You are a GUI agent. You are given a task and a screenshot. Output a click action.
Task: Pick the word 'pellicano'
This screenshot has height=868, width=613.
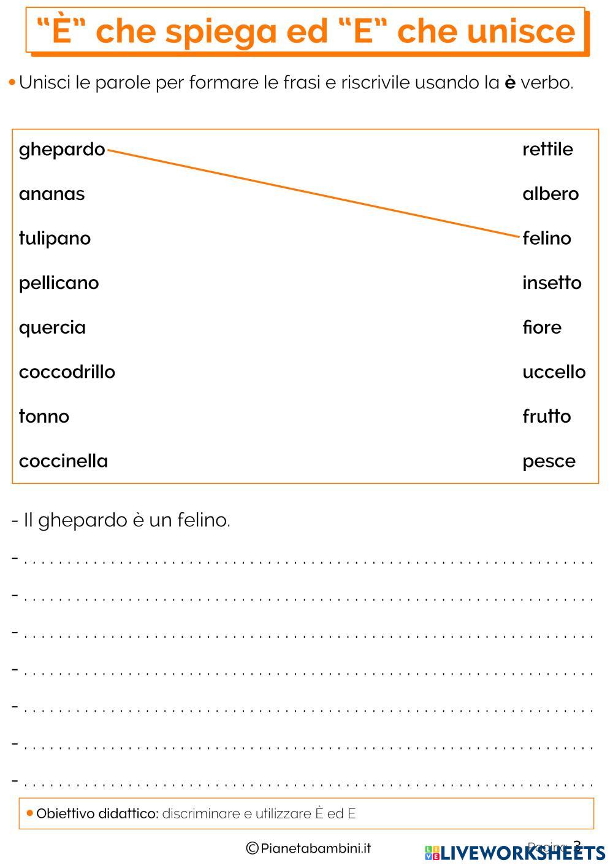pos(59,283)
